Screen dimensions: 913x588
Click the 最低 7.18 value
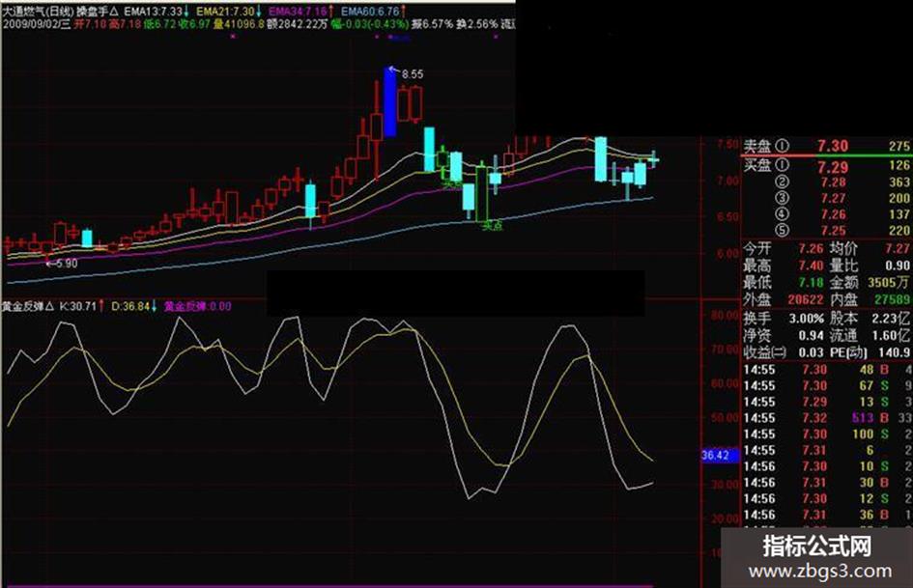click(811, 283)
